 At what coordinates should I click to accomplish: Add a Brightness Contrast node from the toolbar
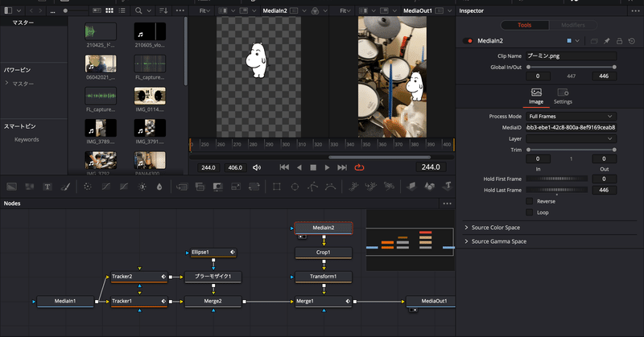coord(142,187)
